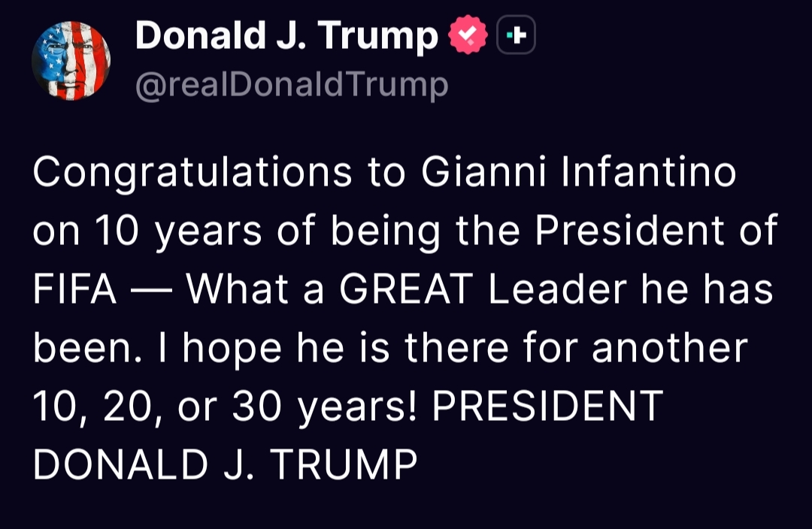This screenshot has width=812, height=529.
Task: Click the word "Congratulations" in the post
Action: point(192,174)
